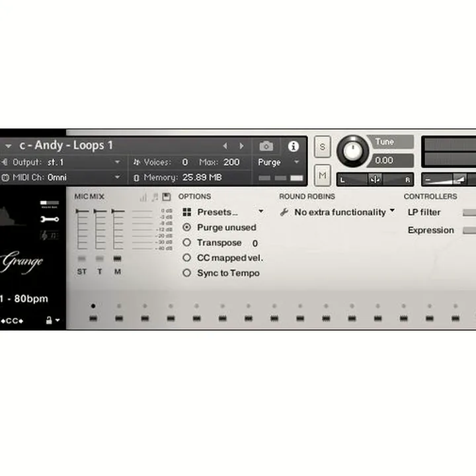Click the Presets... label
The height and width of the screenshot is (476, 476).
[218, 212]
